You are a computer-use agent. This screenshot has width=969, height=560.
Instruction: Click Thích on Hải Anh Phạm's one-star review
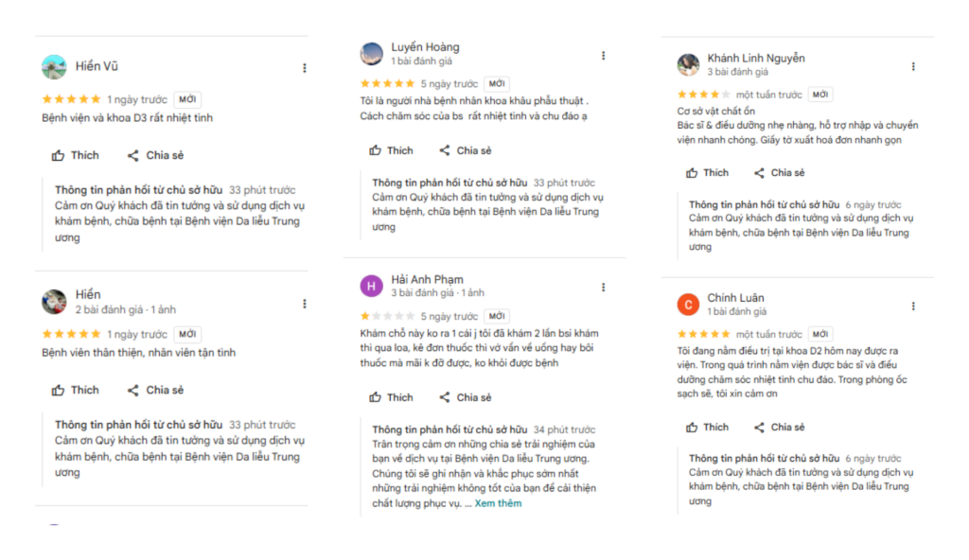pyautogui.click(x=391, y=397)
